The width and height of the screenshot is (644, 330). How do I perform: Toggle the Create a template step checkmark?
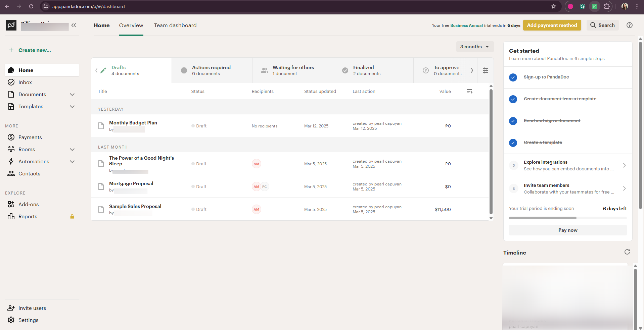click(x=513, y=143)
